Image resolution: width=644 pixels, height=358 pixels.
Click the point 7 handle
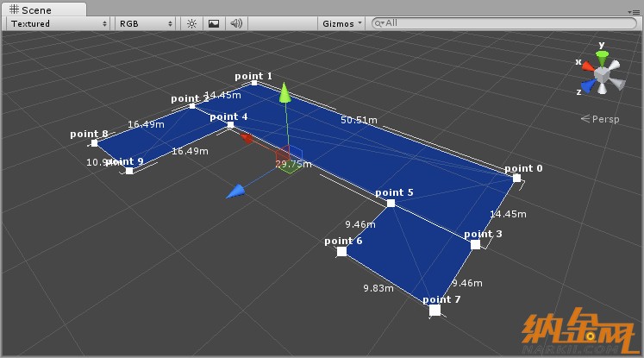[x=435, y=311]
